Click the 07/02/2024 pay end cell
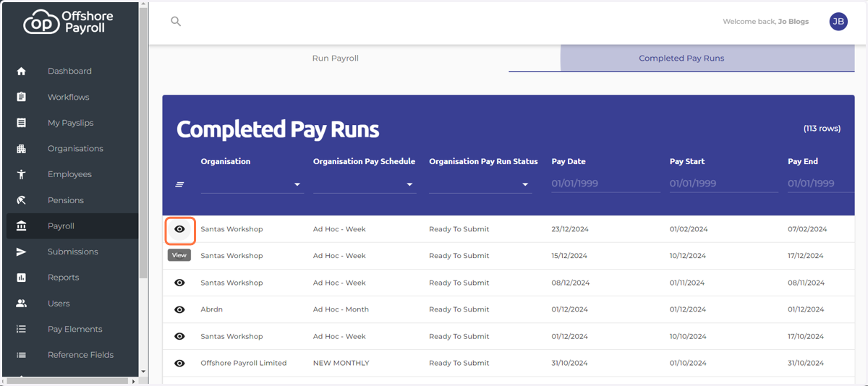 click(807, 229)
